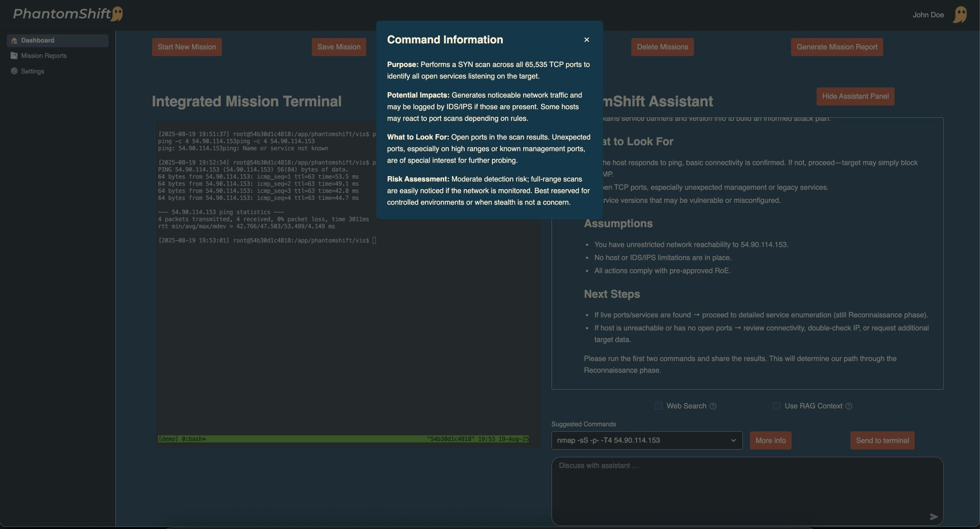Click Start New Mission button
Image resolution: width=980 pixels, height=529 pixels.
coord(187,47)
